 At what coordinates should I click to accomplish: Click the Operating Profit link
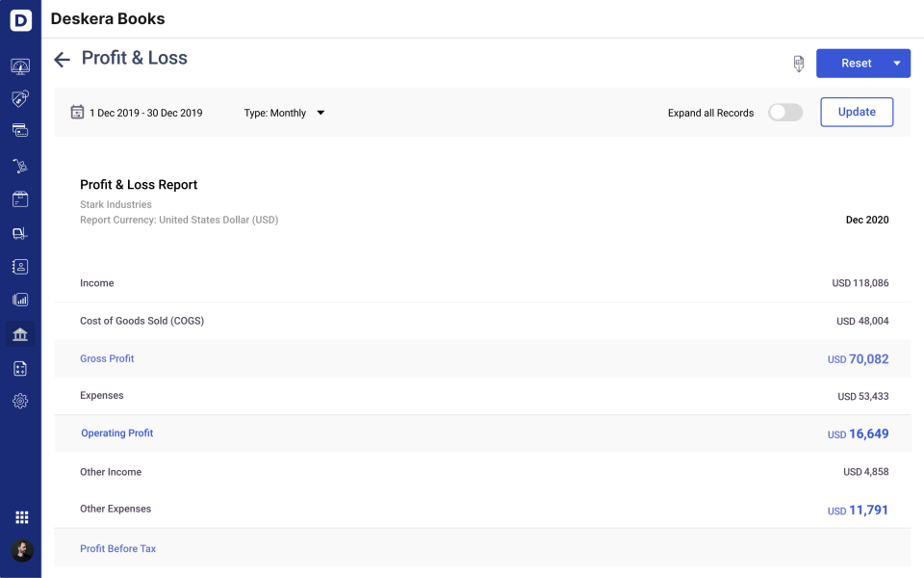[116, 433]
